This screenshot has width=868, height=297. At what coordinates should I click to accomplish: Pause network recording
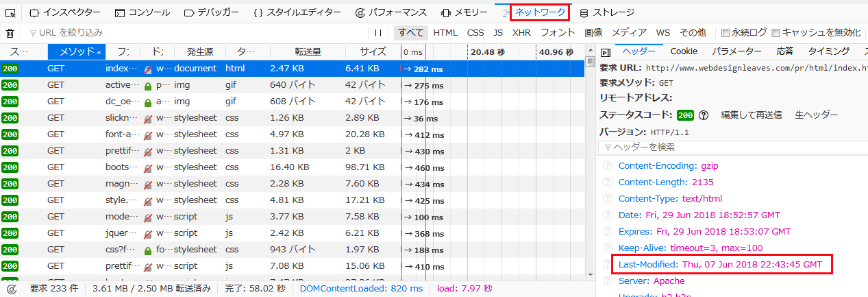(x=377, y=33)
